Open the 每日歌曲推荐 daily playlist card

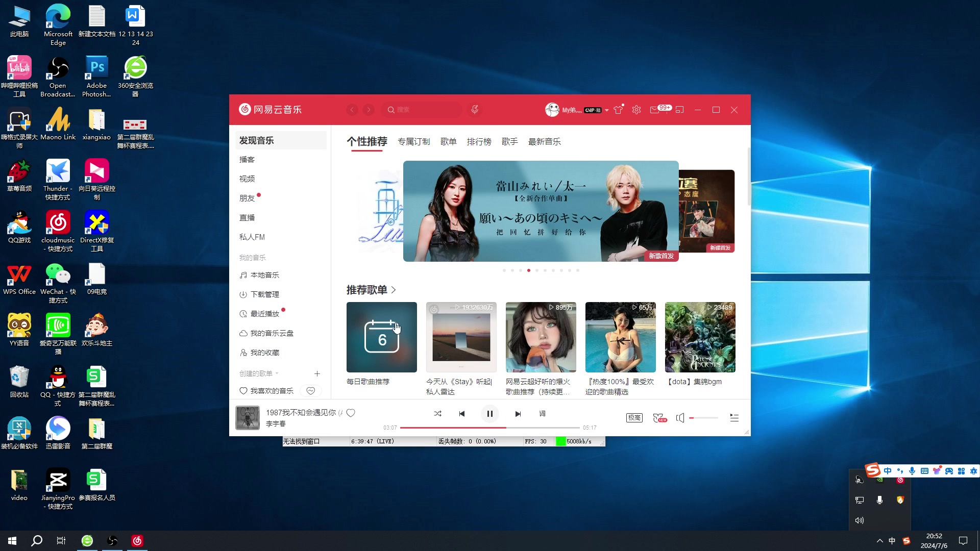tap(382, 337)
